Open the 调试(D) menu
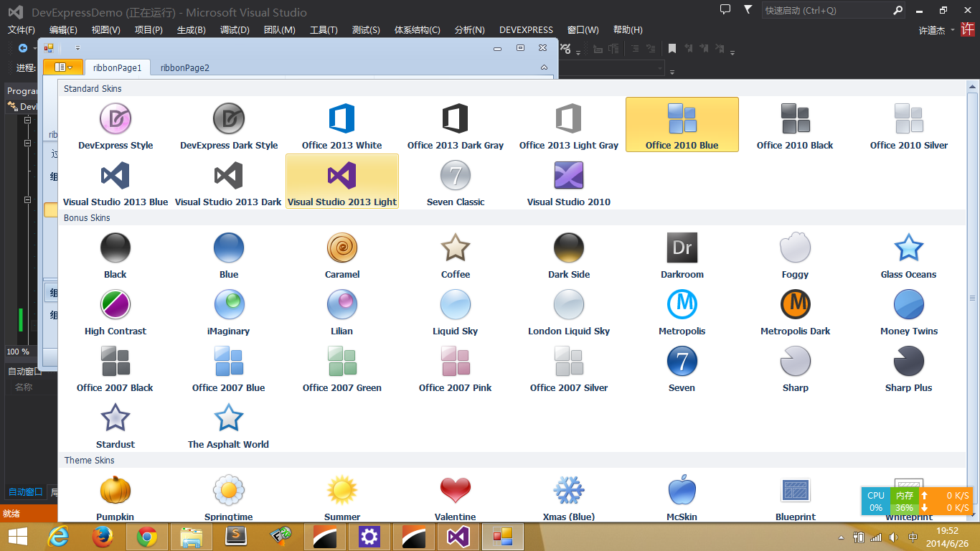Screen dimensions: 980x551 [235, 30]
